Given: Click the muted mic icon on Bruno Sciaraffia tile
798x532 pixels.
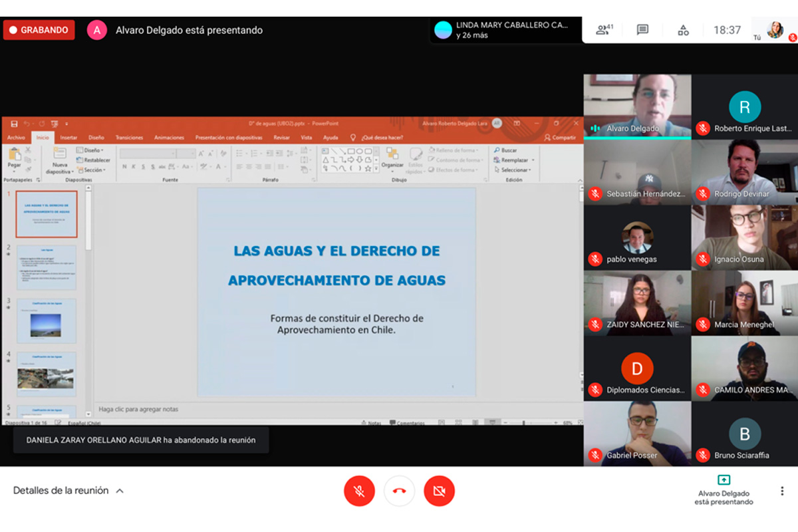Looking at the screenshot, I should [702, 455].
